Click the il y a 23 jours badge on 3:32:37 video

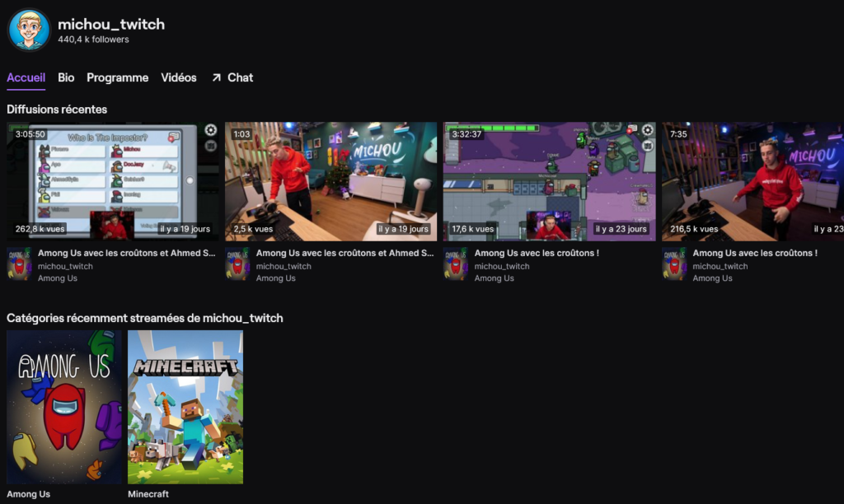621,229
